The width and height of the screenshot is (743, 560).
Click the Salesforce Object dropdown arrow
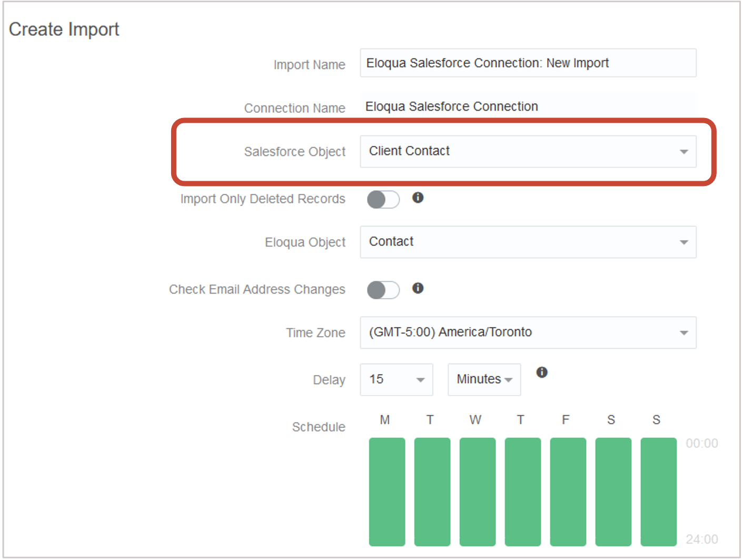(683, 152)
